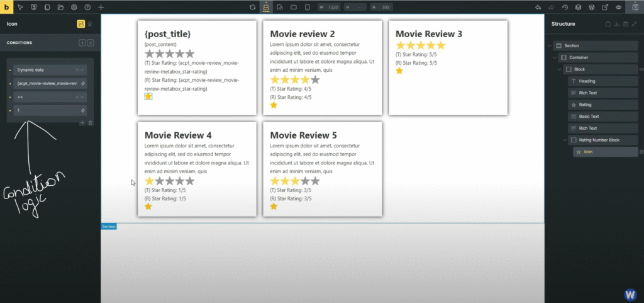Screen dimensions: 644x303
Task: Clear the Dynamic data selection X
Action: click(77, 71)
